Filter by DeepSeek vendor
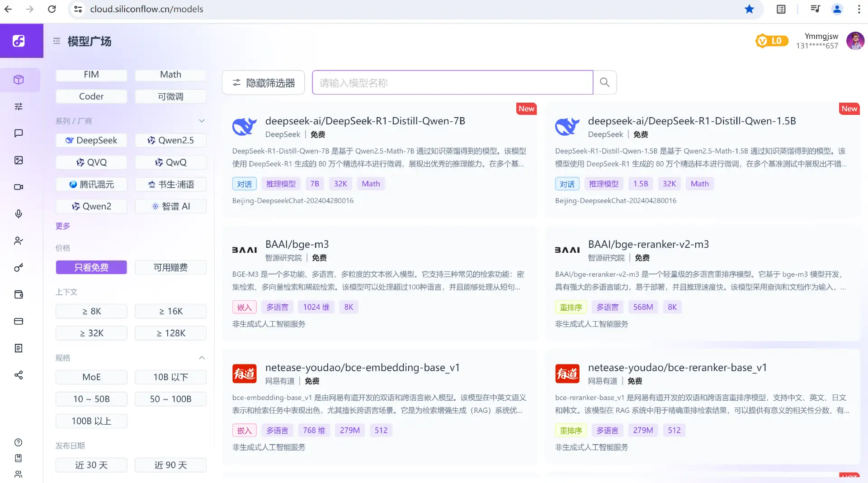Viewport: 868px width, 483px height. pyautogui.click(x=91, y=140)
